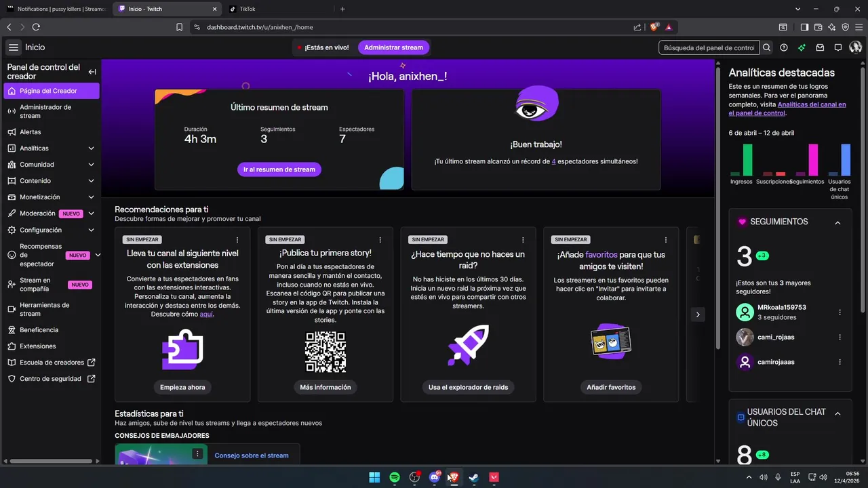Toggle the Brave sidebar panel icon

(804, 27)
